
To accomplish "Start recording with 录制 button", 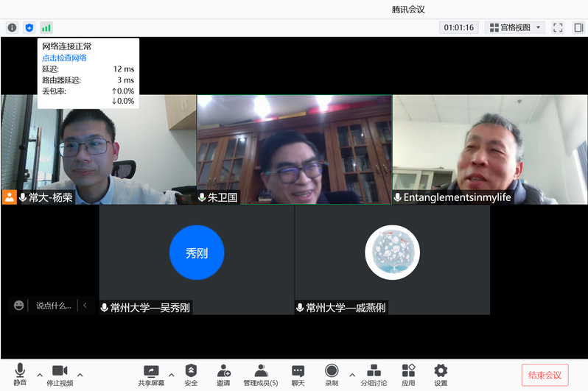I will [x=332, y=374].
